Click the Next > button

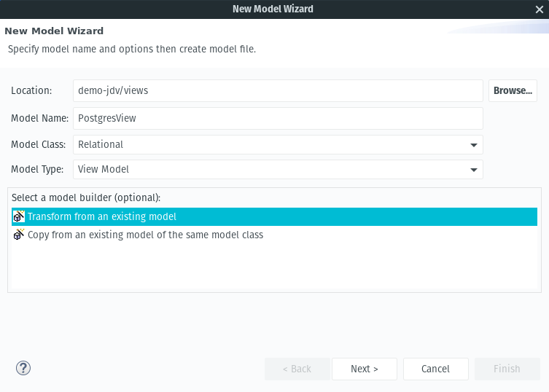click(365, 369)
